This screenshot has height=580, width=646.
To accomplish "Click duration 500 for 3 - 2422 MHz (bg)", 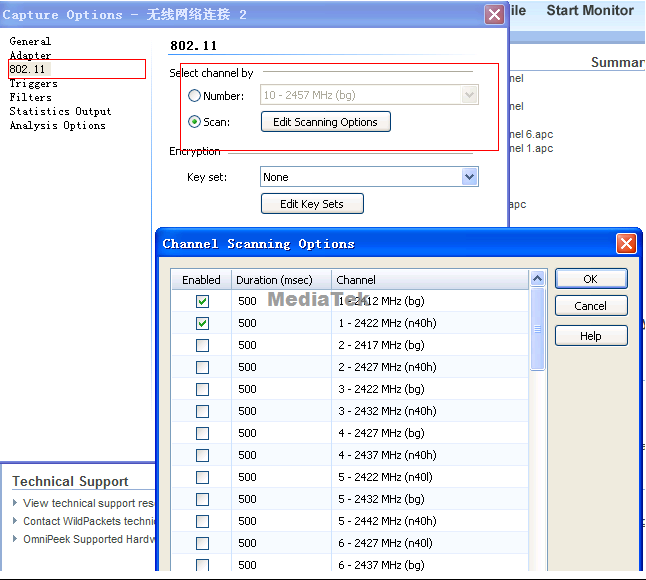I will coord(248,389).
